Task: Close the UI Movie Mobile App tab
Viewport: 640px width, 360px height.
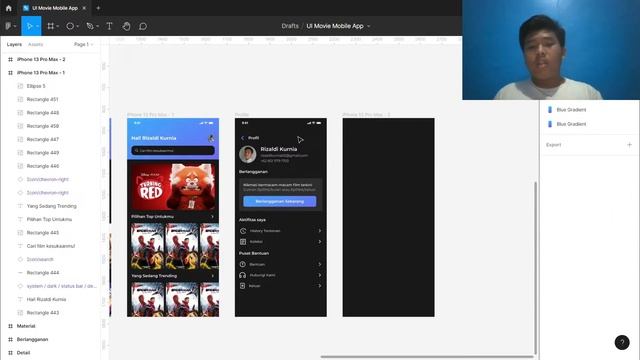Action: [x=84, y=8]
